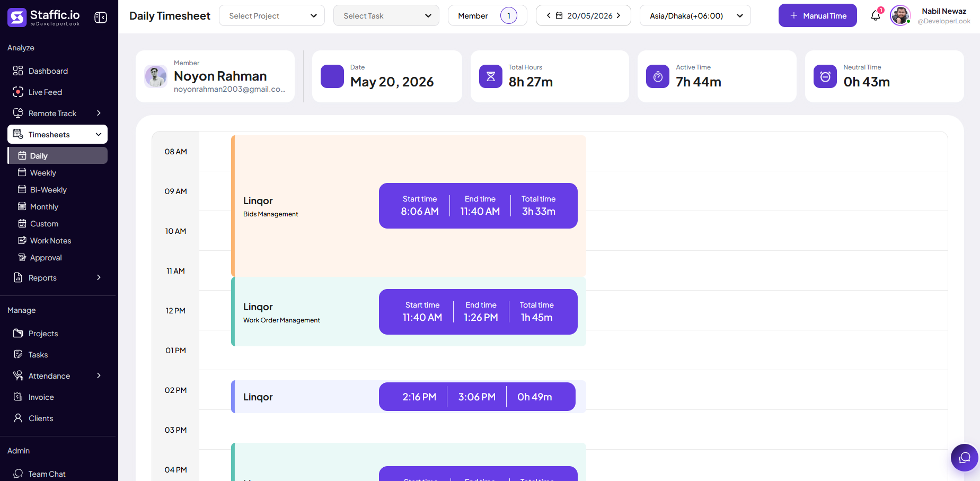980x481 pixels.
Task: Open the Approval icon
Action: tap(22, 257)
